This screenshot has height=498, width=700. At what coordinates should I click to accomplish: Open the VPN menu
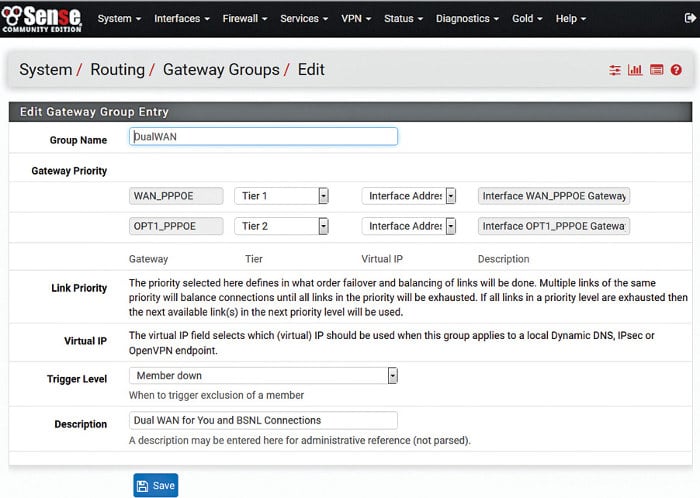[x=355, y=18]
